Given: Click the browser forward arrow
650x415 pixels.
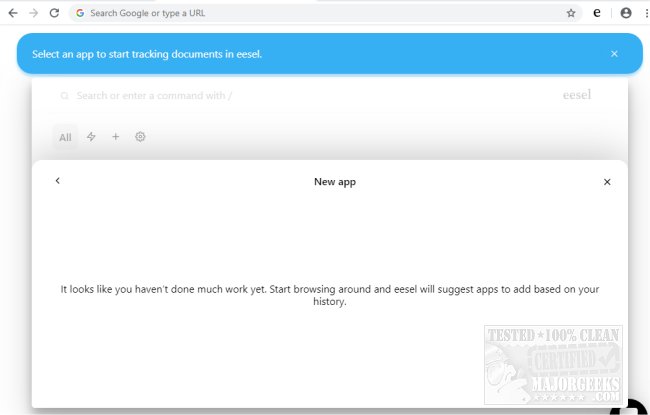Looking at the screenshot, I should point(34,13).
